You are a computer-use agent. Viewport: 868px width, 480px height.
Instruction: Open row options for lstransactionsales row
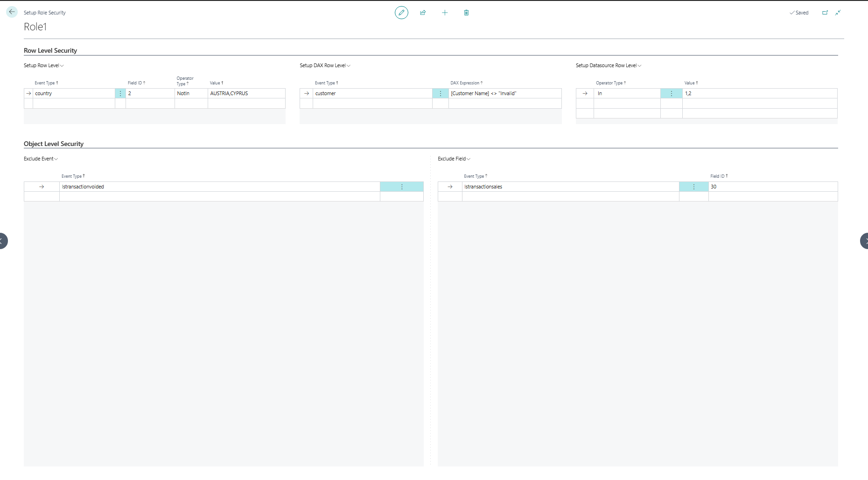(x=694, y=187)
